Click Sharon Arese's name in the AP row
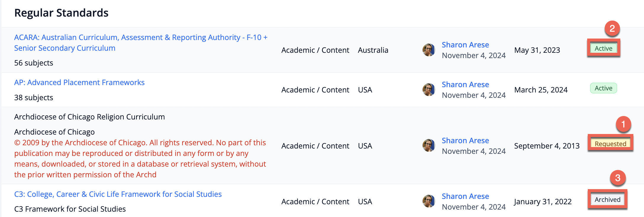The height and width of the screenshot is (217, 644). (465, 85)
